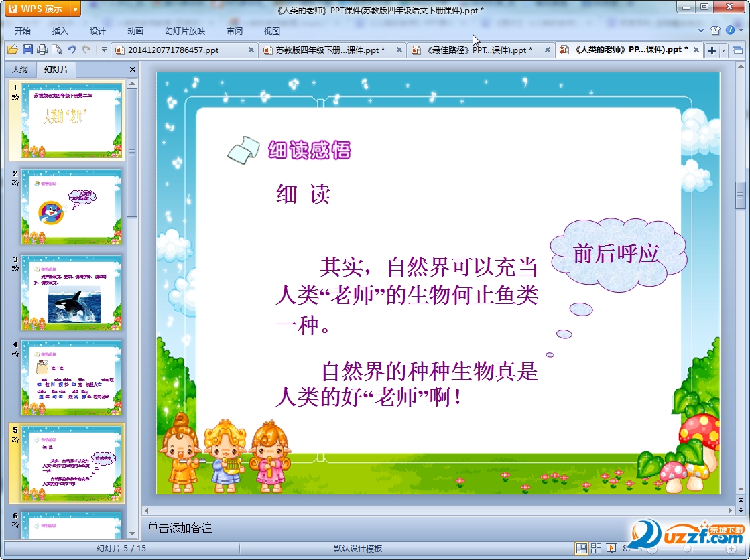Viewport: 750px width, 560px height.
Task: Switch to normal view icon
Action: 582,549
